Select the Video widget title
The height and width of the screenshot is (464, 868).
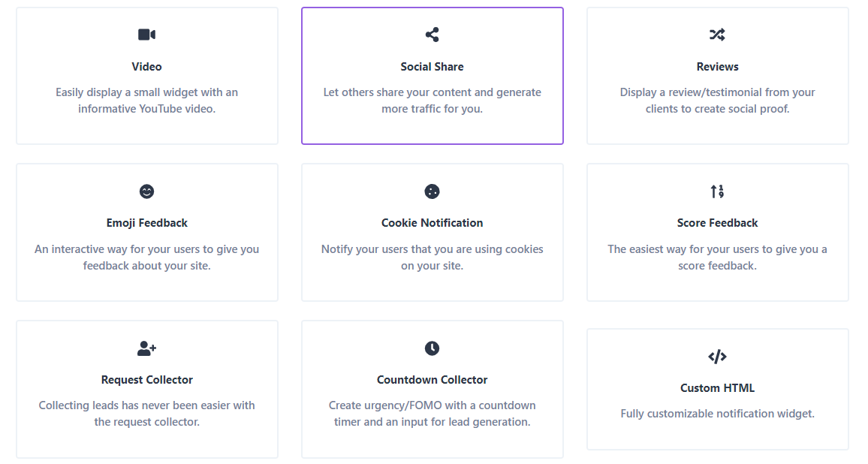(x=146, y=67)
